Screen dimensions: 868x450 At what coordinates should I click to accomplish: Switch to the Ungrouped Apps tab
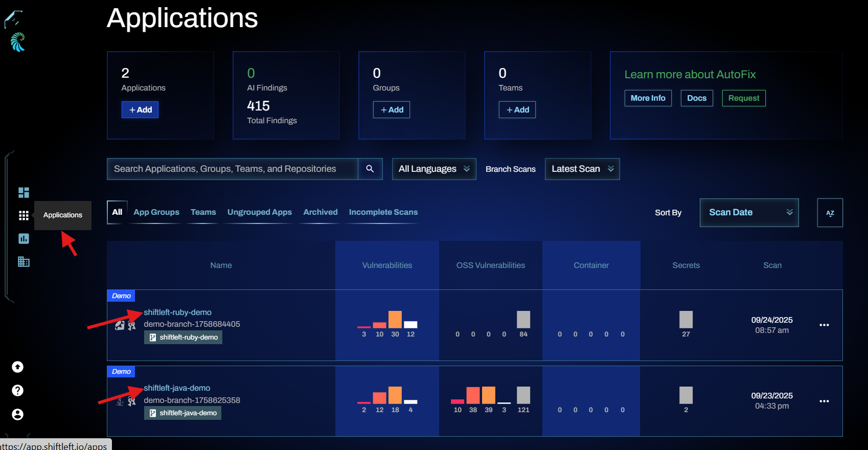260,212
